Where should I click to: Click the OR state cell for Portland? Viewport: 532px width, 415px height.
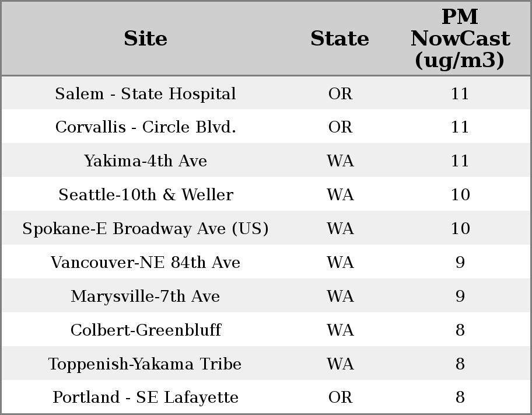pos(340,397)
